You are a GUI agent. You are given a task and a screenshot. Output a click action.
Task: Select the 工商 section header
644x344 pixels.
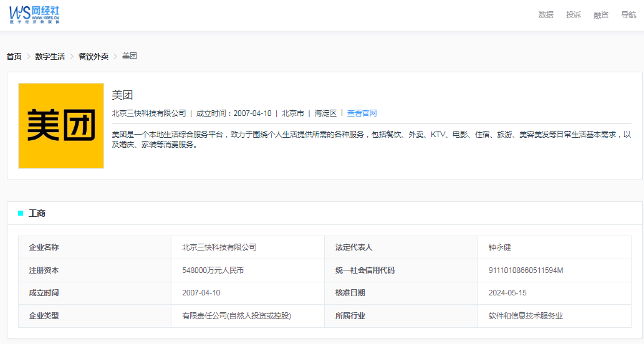[x=37, y=213]
